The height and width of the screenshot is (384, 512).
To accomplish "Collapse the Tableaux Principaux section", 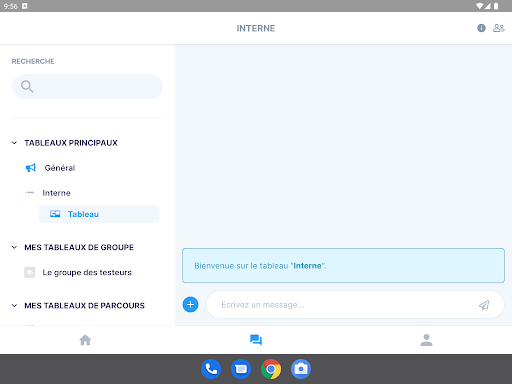I will pos(14,143).
